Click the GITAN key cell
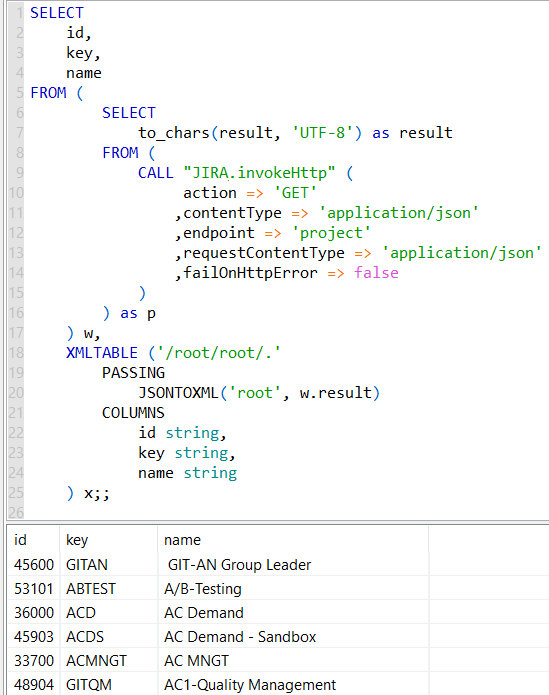549x695 pixels. (x=109, y=565)
